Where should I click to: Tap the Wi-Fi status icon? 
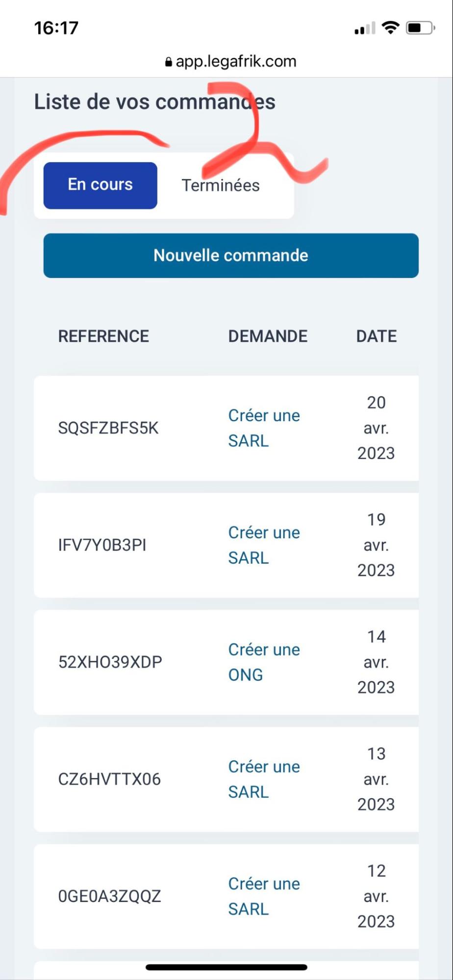[x=390, y=28]
